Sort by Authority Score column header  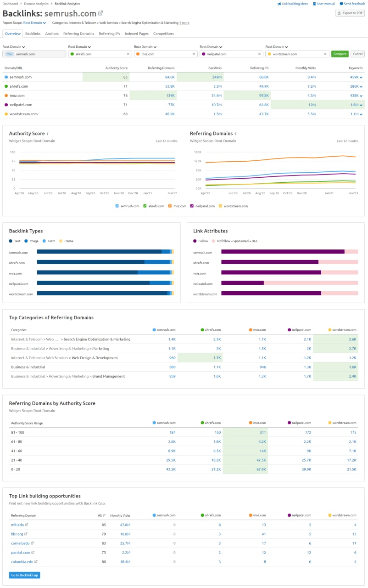click(x=117, y=68)
